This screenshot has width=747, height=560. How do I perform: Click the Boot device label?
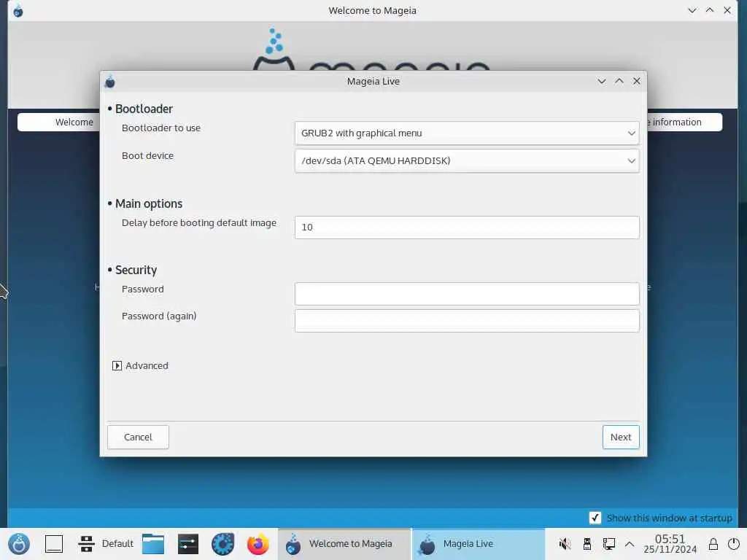147,156
